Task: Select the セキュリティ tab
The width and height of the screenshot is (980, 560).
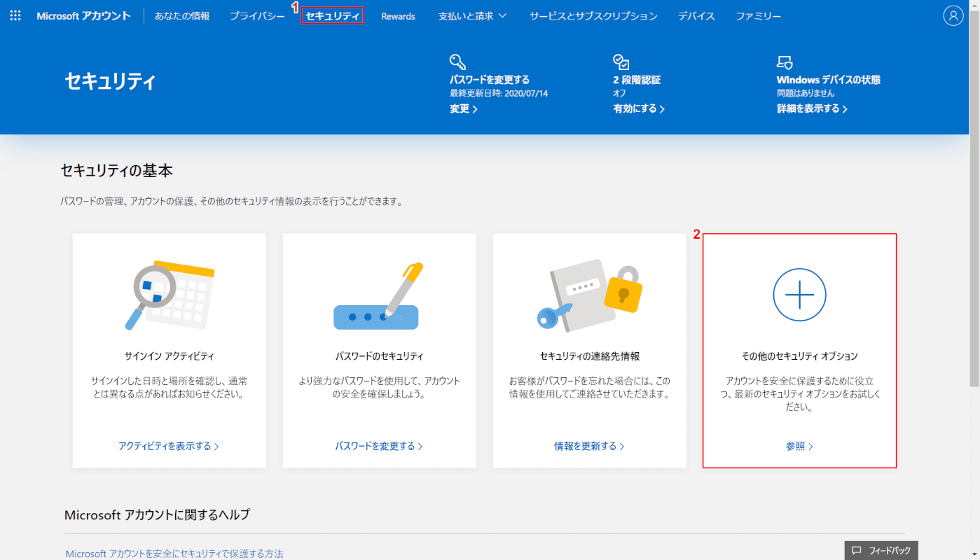Action: (x=333, y=15)
